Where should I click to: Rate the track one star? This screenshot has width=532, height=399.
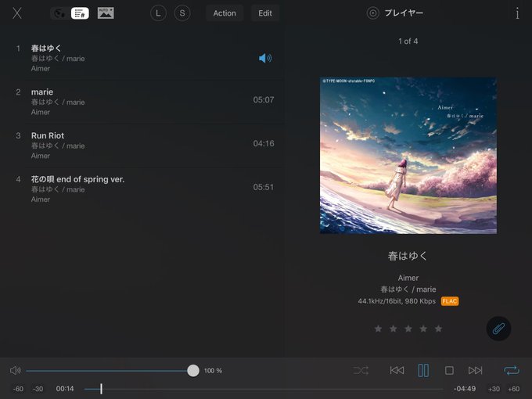click(378, 329)
